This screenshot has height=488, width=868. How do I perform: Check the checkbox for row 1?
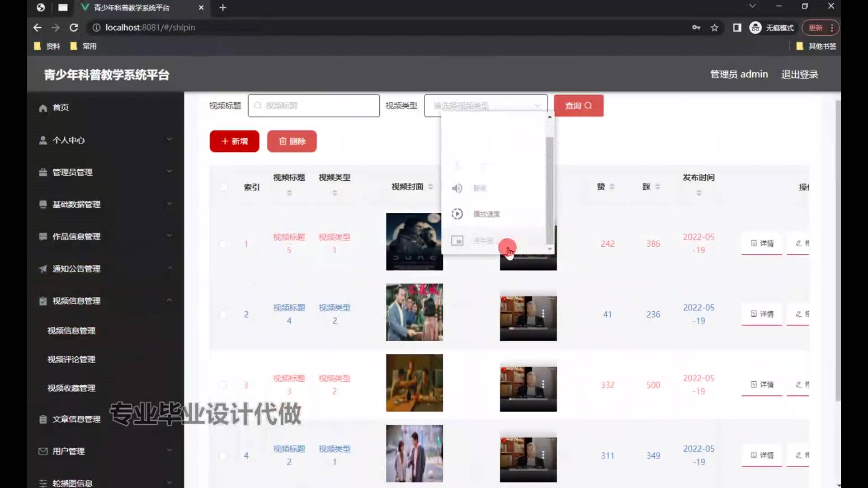point(223,244)
